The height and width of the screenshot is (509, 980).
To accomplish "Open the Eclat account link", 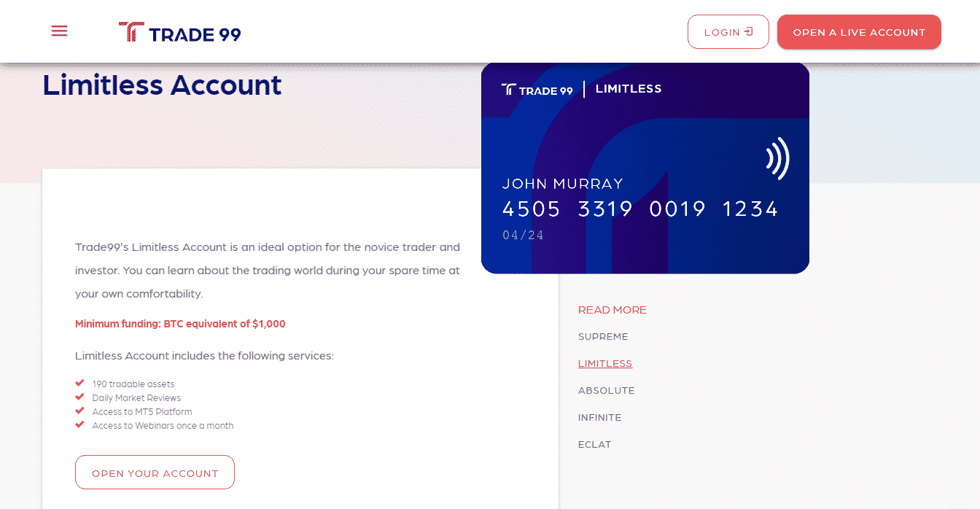I will pos(595,445).
